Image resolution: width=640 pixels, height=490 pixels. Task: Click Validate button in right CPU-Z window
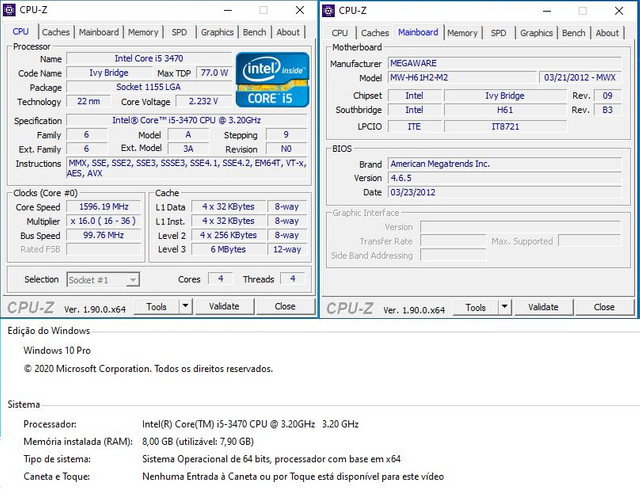pyautogui.click(x=543, y=307)
